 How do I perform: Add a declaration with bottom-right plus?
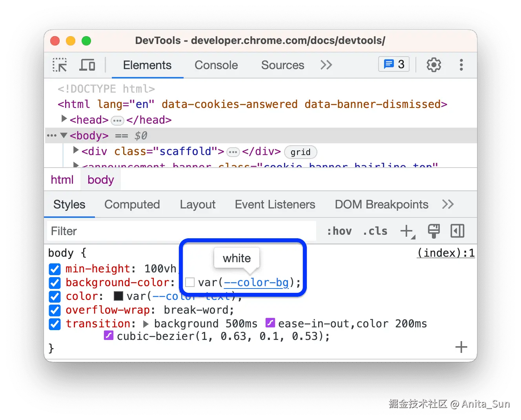tap(461, 347)
